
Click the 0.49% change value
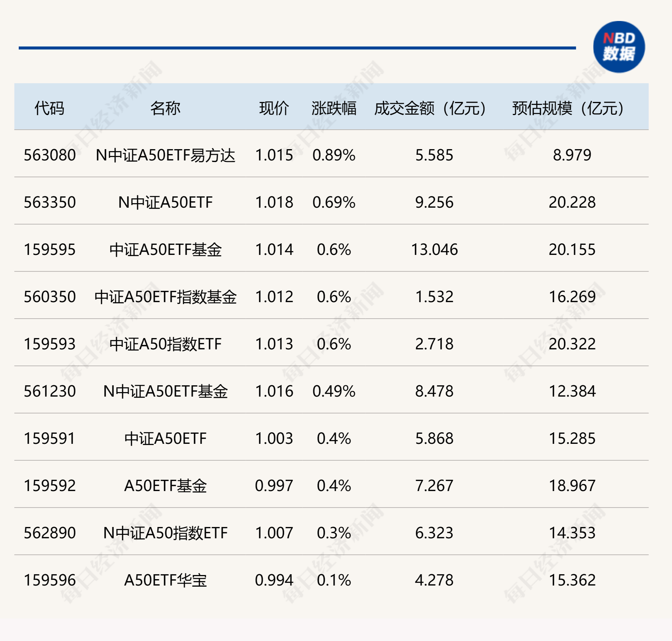click(x=334, y=391)
